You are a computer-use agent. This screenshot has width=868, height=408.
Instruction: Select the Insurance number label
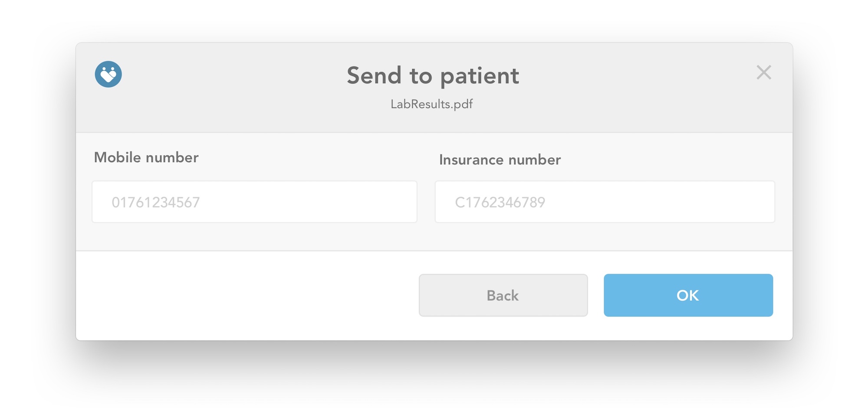tap(500, 160)
